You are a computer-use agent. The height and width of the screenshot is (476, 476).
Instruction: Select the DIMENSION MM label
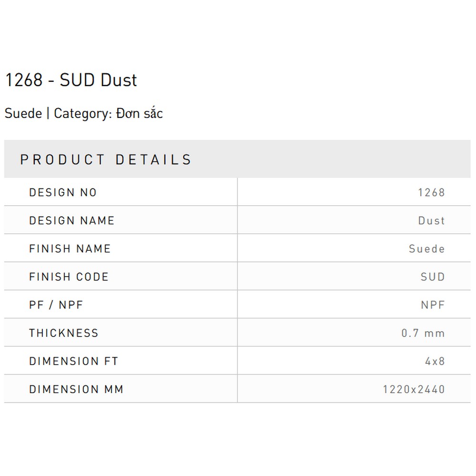pyautogui.click(x=76, y=389)
